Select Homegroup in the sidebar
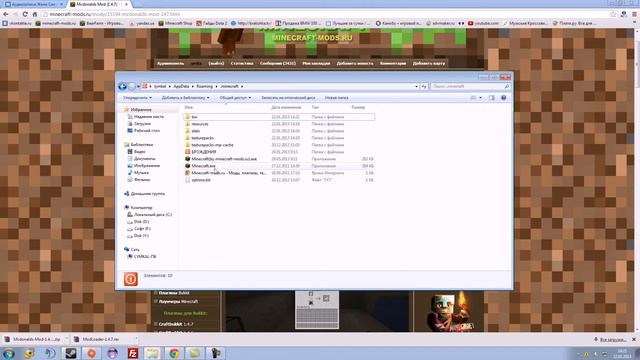Screen dimensions: 640x360 point(144,194)
